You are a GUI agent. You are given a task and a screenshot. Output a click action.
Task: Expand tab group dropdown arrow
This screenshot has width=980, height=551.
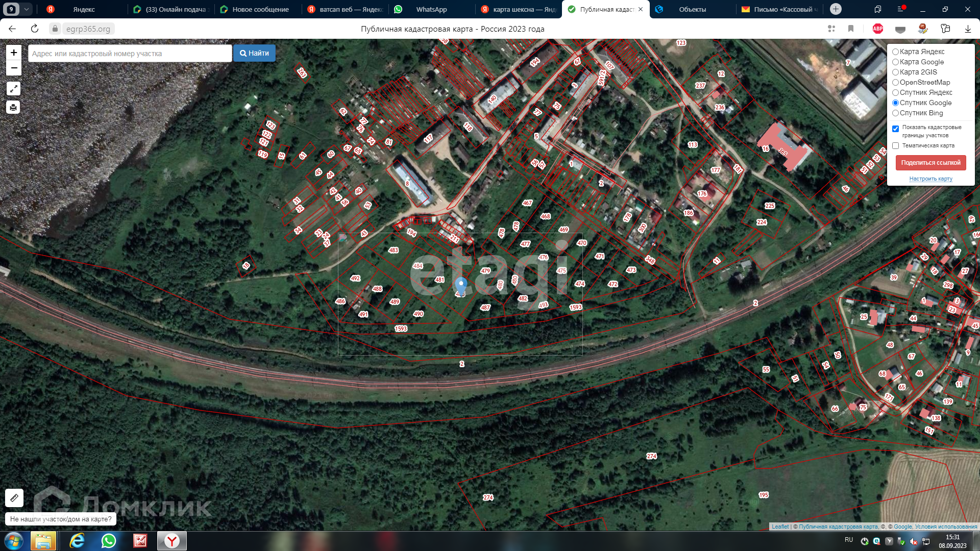27,9
